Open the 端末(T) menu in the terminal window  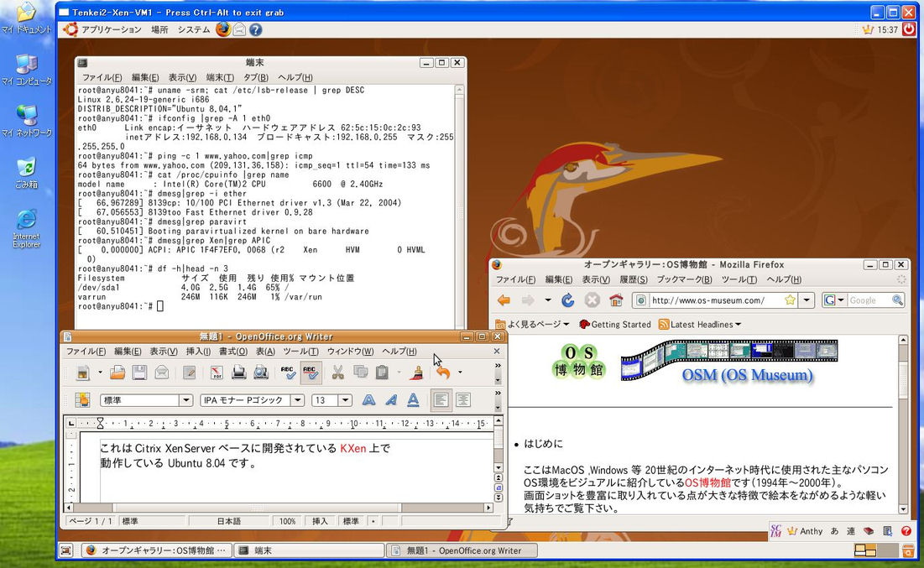(220, 77)
